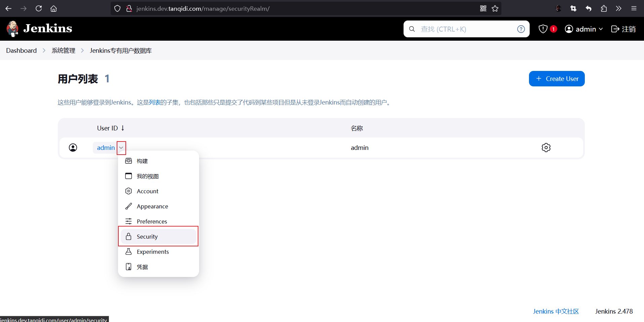
Task: Click the search help question icon
Action: 521,29
